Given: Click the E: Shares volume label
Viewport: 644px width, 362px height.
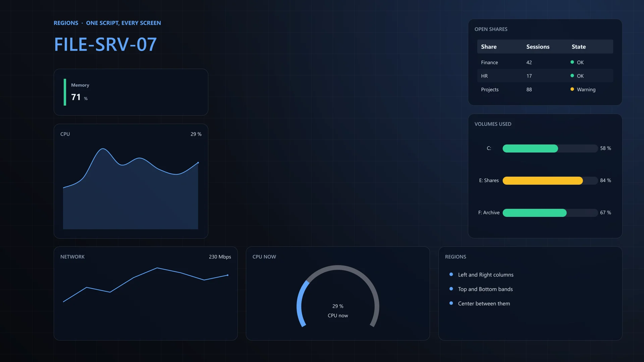Looking at the screenshot, I should pos(489,180).
